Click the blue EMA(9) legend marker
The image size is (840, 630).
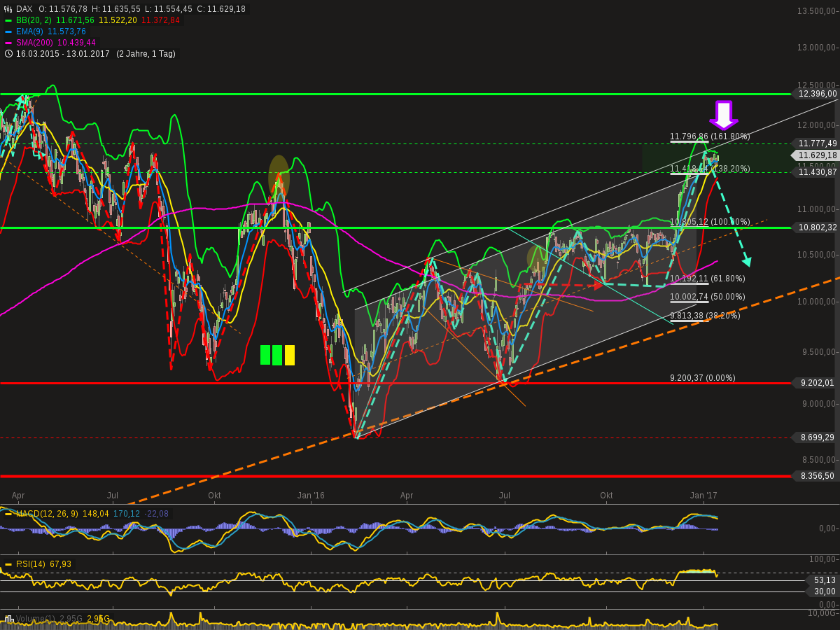click(x=8, y=31)
